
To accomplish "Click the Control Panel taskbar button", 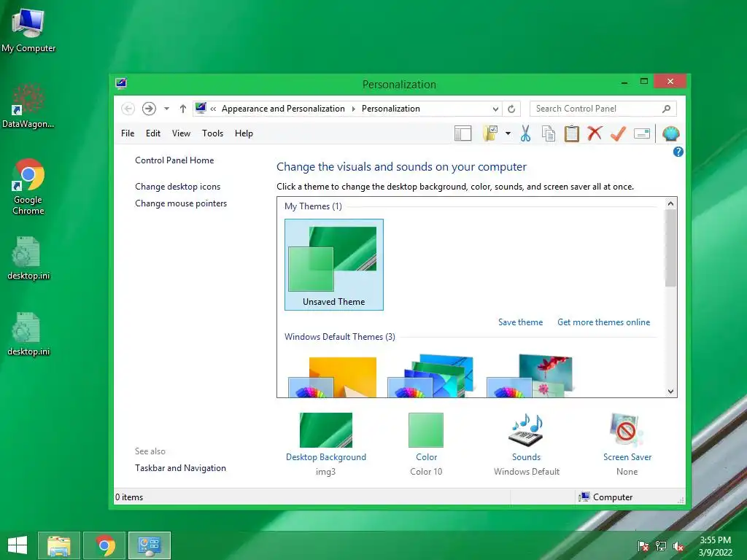I will 150,545.
